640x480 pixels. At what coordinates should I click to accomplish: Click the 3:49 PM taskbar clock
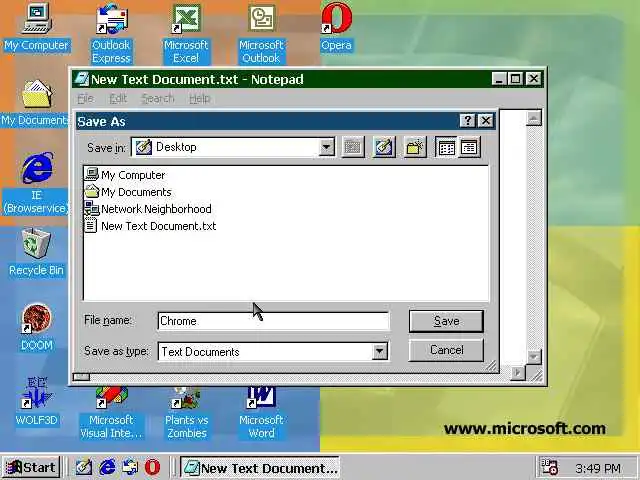[598, 468]
